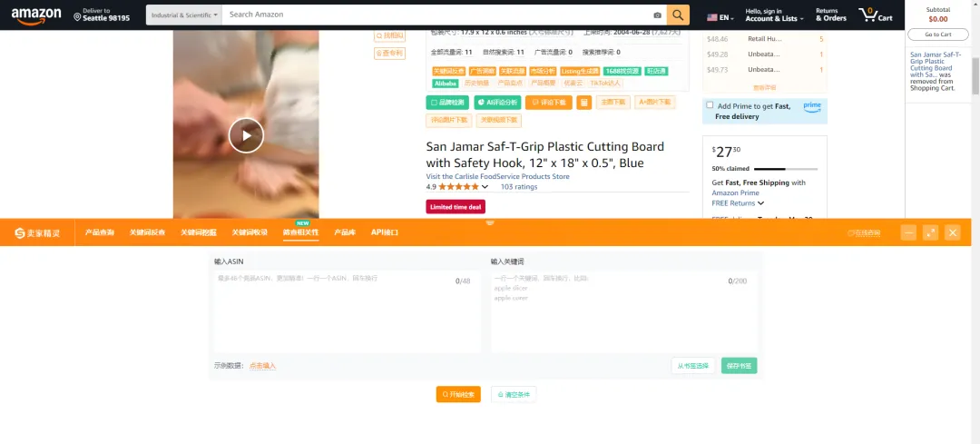980x444 pixels.
Task: Click the Limited time deal badge
Action: pos(456,207)
